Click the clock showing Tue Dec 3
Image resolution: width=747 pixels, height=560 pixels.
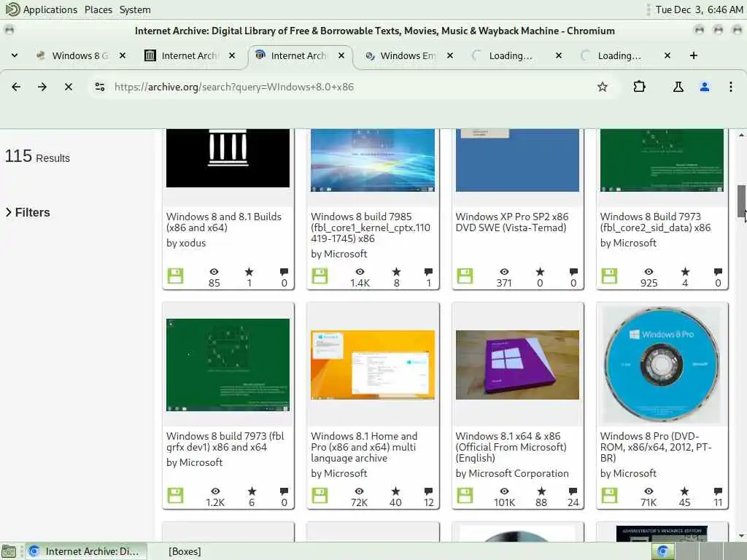coord(699,9)
